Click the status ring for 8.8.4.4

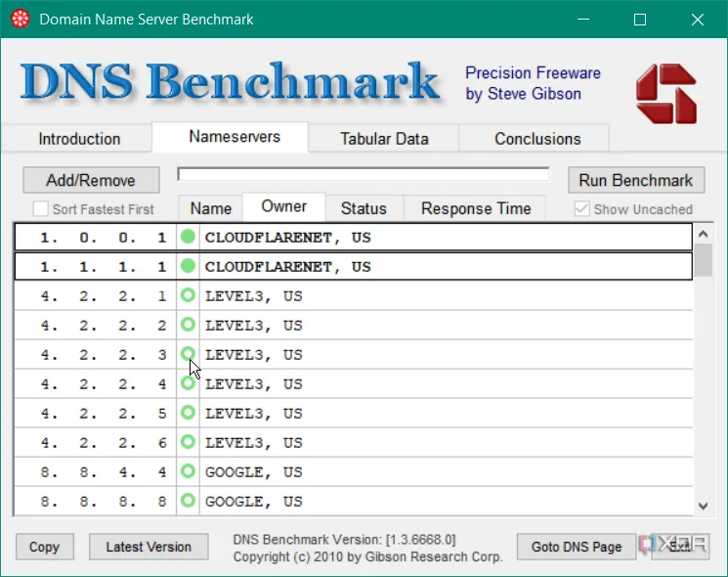pos(188,471)
